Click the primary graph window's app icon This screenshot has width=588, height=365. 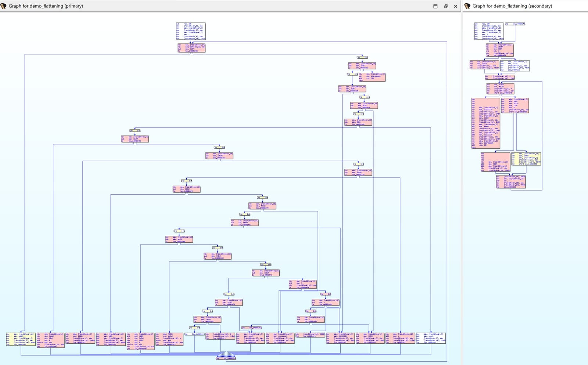[4, 6]
